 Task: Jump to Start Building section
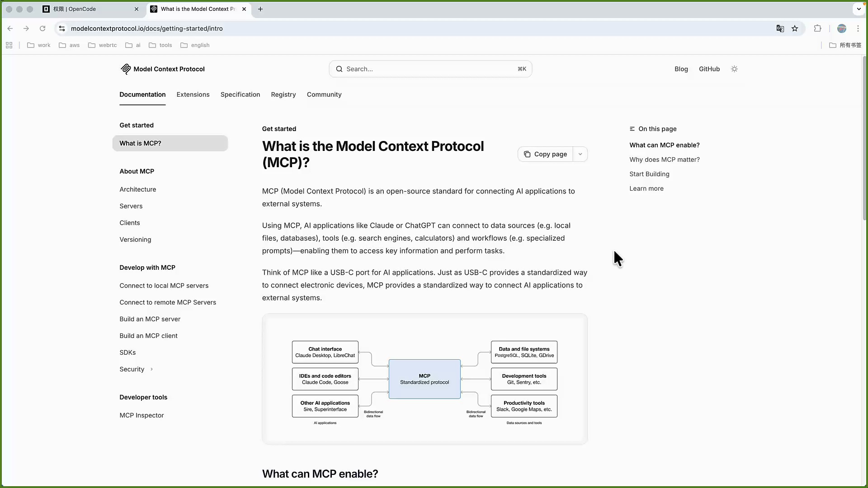(x=649, y=174)
